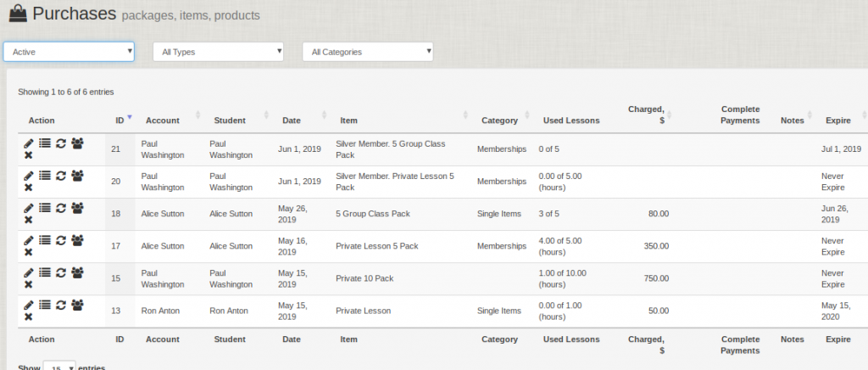Sort table by ID column header
The image size is (868, 370).
(120, 121)
